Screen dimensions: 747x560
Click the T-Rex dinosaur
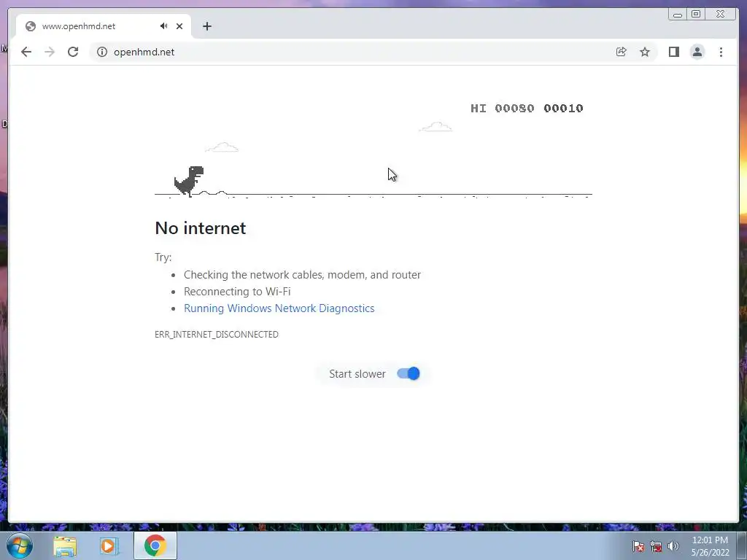click(189, 182)
